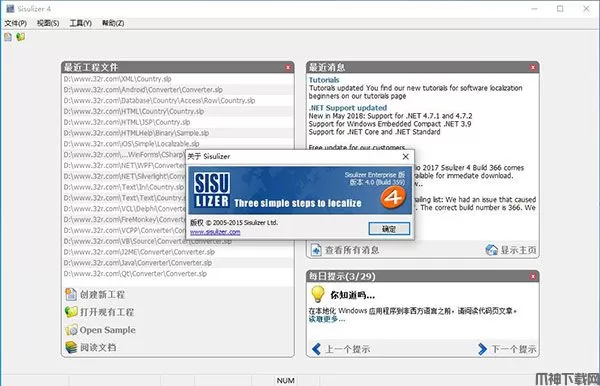Open the 帮助(Z) menu
Viewport: 600px width, 386px height.
[113, 23]
